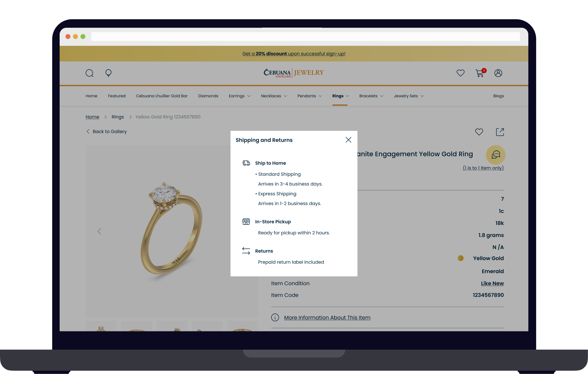
Task: Open Cebuana Lhuillier Gold Bar page
Action: click(162, 96)
